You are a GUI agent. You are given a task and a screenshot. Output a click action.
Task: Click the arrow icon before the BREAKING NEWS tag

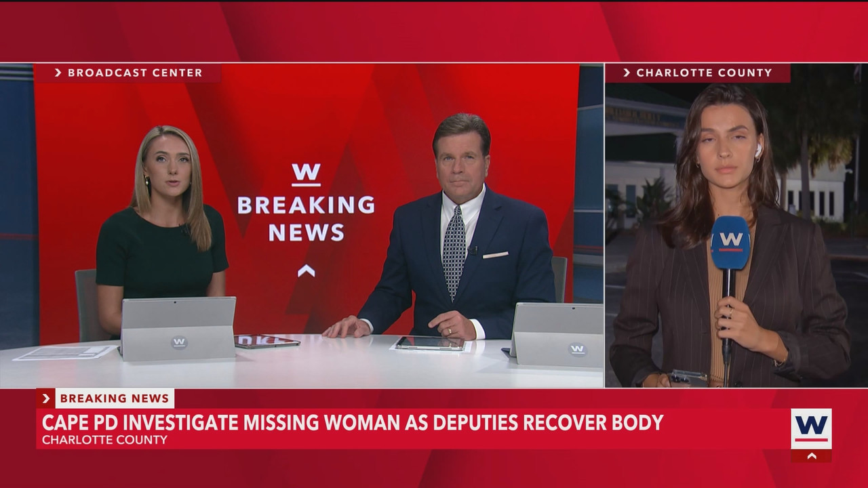(46, 399)
